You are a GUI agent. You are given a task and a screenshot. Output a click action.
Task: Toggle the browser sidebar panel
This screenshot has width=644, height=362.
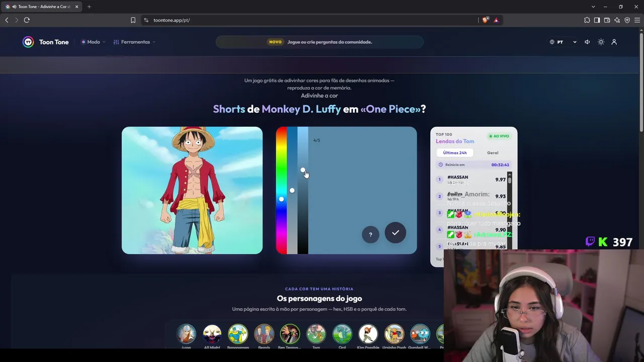[x=597, y=20]
